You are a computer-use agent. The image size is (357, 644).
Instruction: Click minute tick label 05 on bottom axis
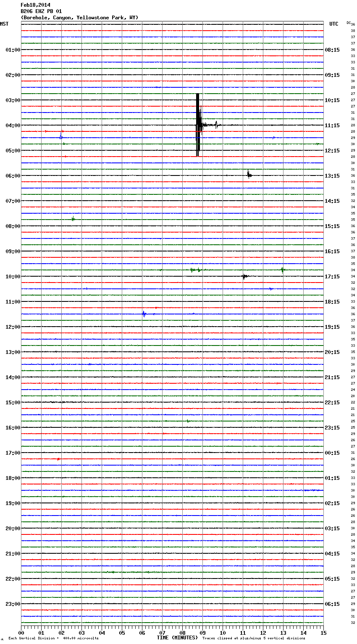click(x=122, y=633)
